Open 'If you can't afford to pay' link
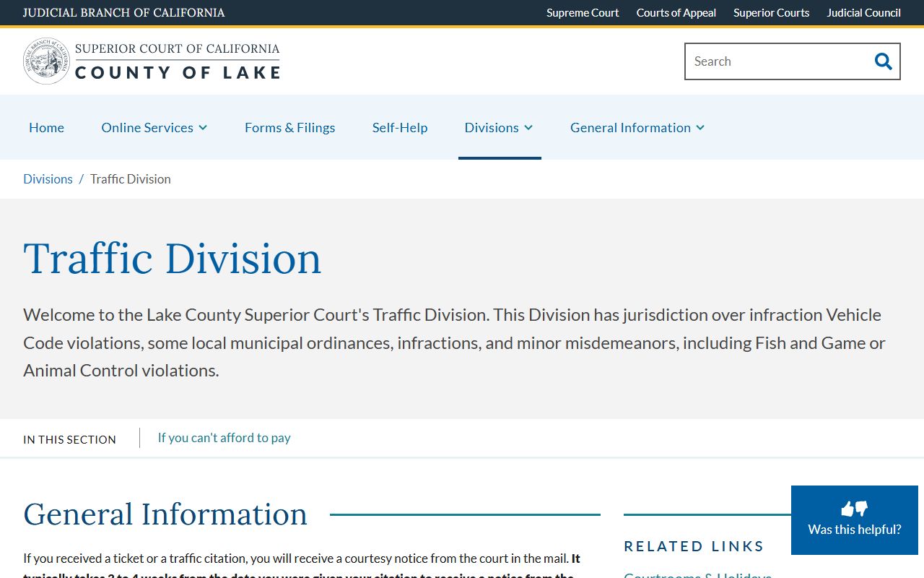The height and width of the screenshot is (578, 924). coord(225,438)
